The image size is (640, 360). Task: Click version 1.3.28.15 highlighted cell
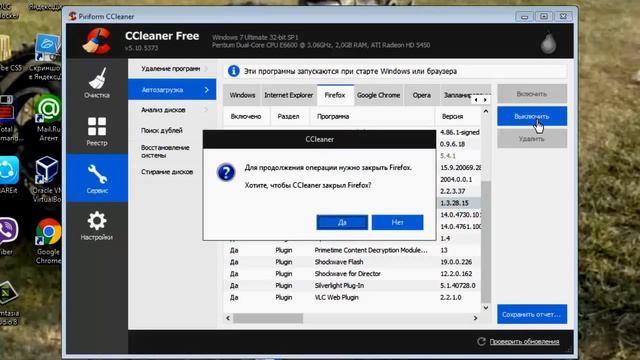(x=458, y=203)
